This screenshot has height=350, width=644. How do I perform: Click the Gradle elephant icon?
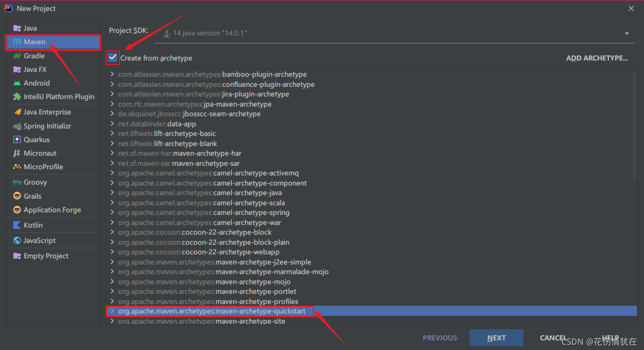tap(17, 56)
